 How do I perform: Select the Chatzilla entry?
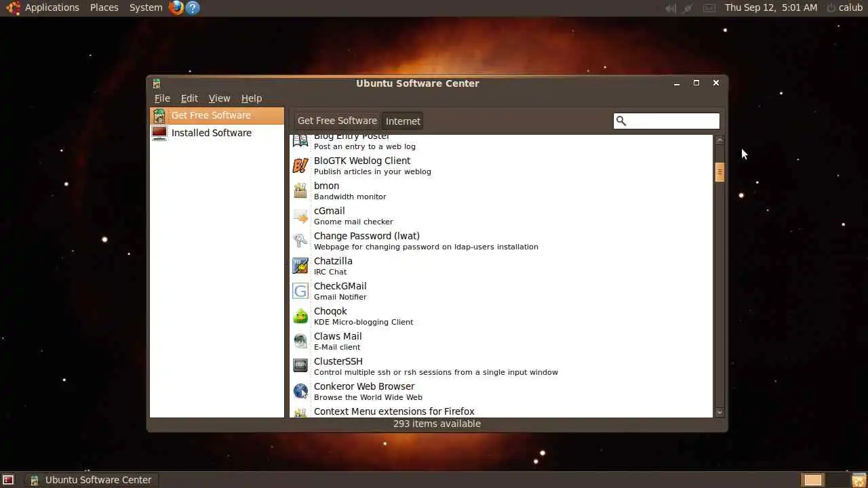coord(501,266)
